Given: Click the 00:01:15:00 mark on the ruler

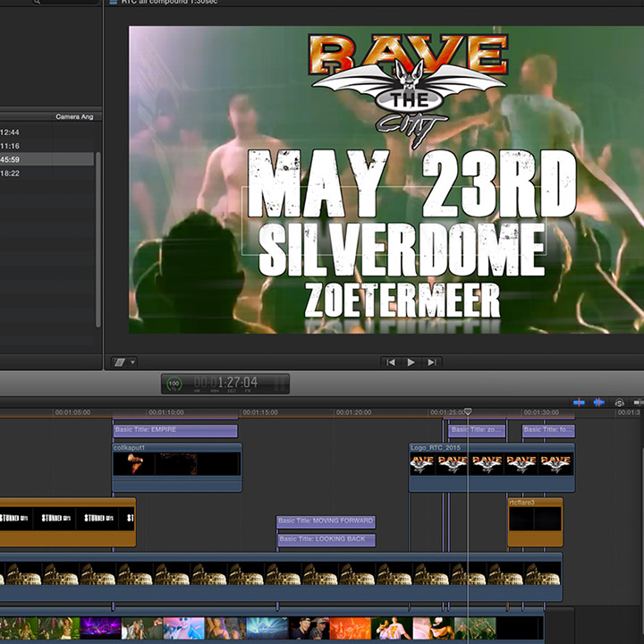Looking at the screenshot, I should [260, 412].
